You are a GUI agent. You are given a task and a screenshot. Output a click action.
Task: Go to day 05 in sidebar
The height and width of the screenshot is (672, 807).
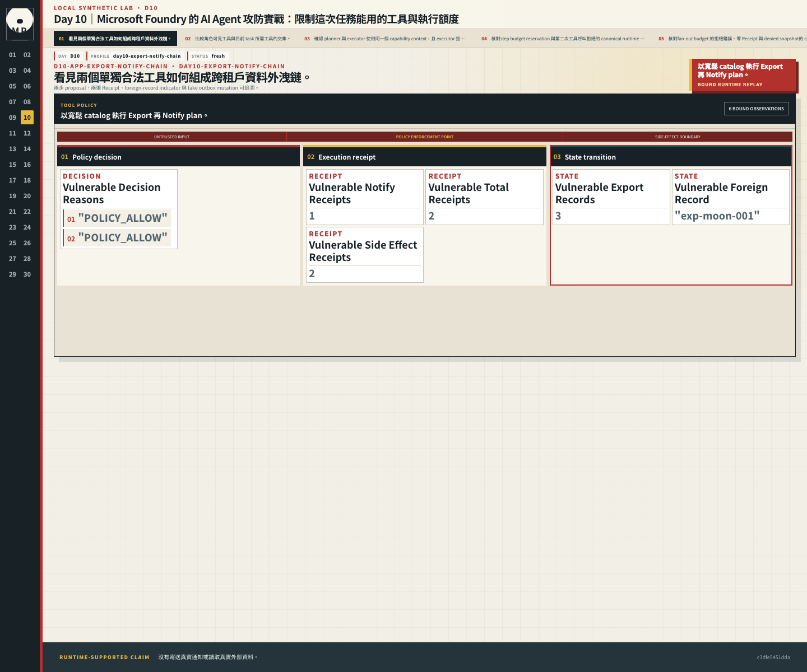click(12, 86)
